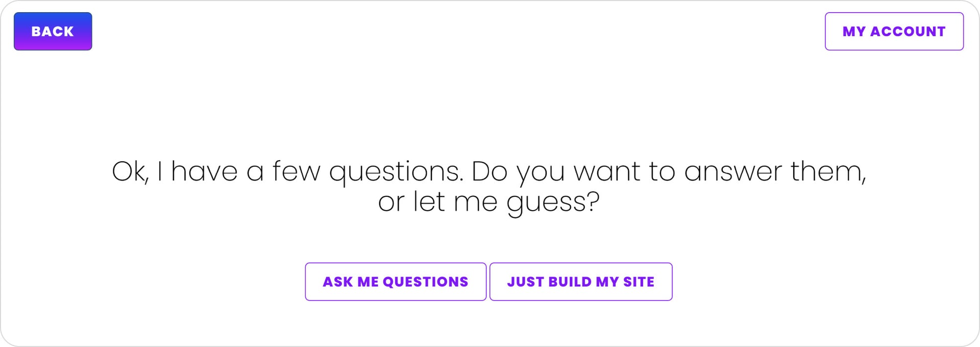Navigate backward with the BACK button
This screenshot has height=347, width=980.
53,31
